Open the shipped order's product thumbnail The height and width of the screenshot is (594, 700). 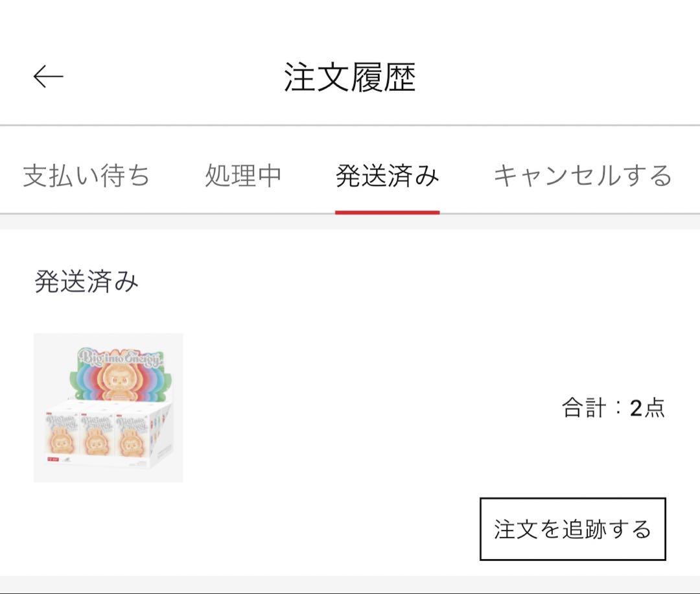[108, 407]
